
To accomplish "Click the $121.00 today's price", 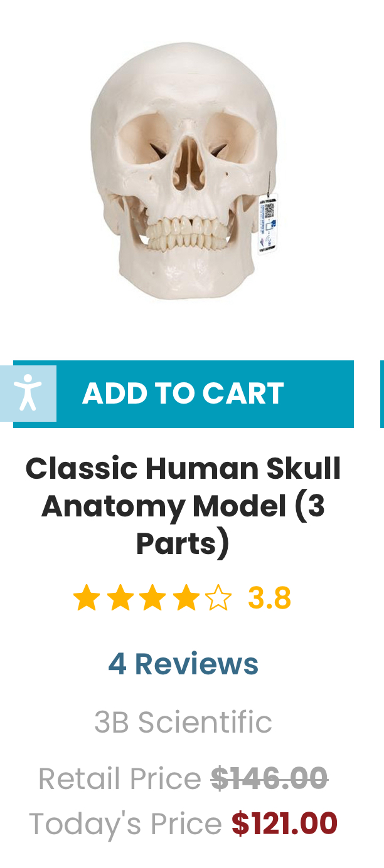I will [284, 824].
